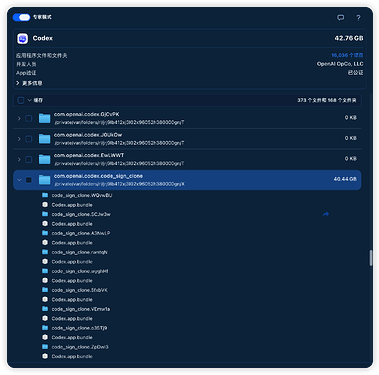
Task: Click Codex.app.bundle inside code_sign_clone.o35Tj9
Action: coord(72,337)
